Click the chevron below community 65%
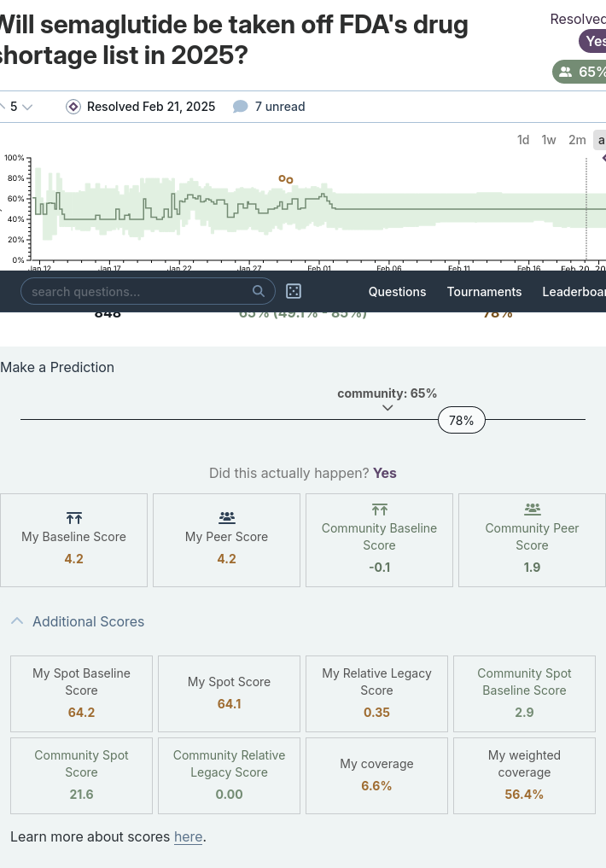Image resolution: width=606 pixels, height=868 pixels. tap(387, 408)
